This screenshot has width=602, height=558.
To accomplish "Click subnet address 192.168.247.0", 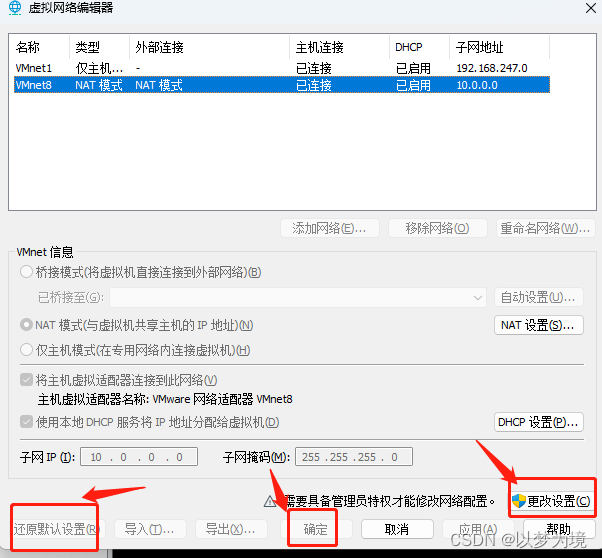I will (492, 68).
